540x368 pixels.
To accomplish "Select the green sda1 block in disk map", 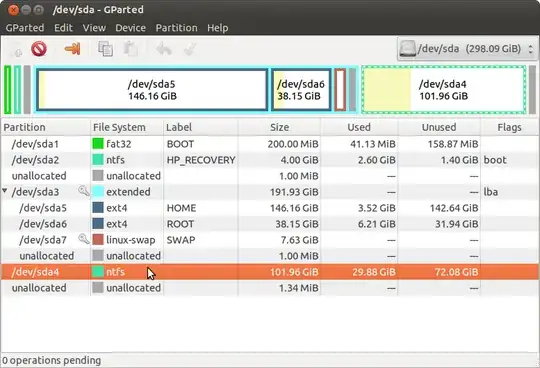I will [7, 90].
